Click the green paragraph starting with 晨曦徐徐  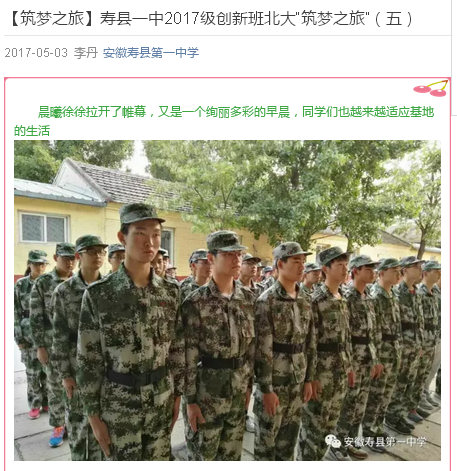(x=224, y=121)
